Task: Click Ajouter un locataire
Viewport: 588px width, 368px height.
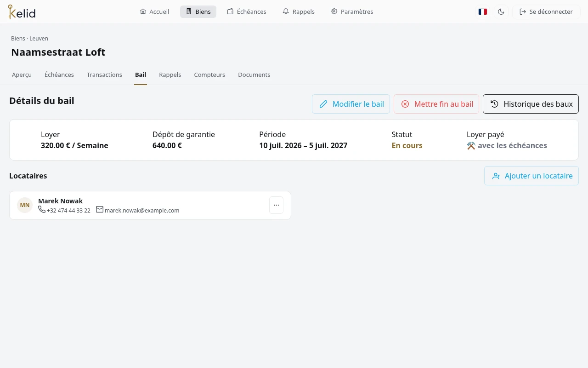Action: click(x=531, y=176)
